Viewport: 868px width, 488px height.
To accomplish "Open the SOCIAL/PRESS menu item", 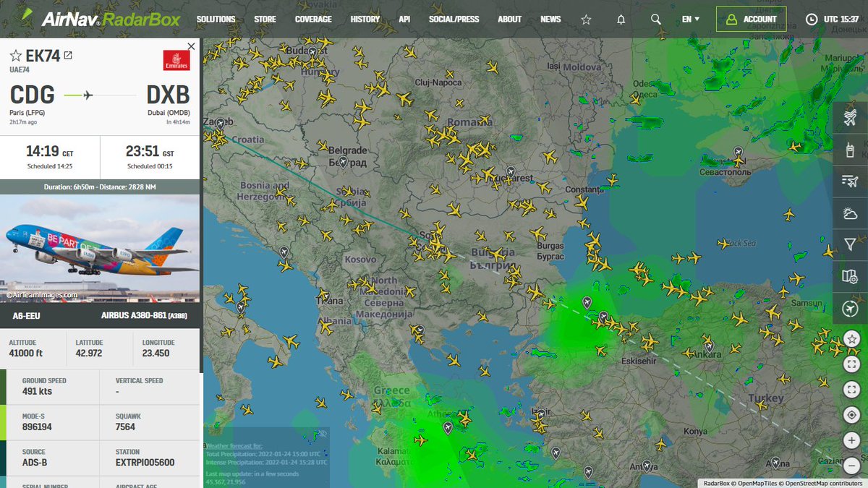I will (x=454, y=20).
